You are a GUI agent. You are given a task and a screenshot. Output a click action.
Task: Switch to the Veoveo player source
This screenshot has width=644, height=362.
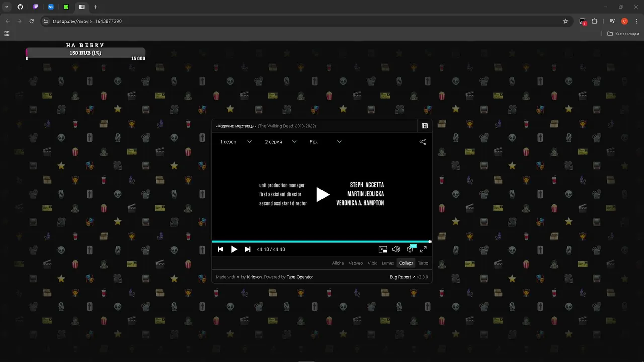(x=356, y=263)
